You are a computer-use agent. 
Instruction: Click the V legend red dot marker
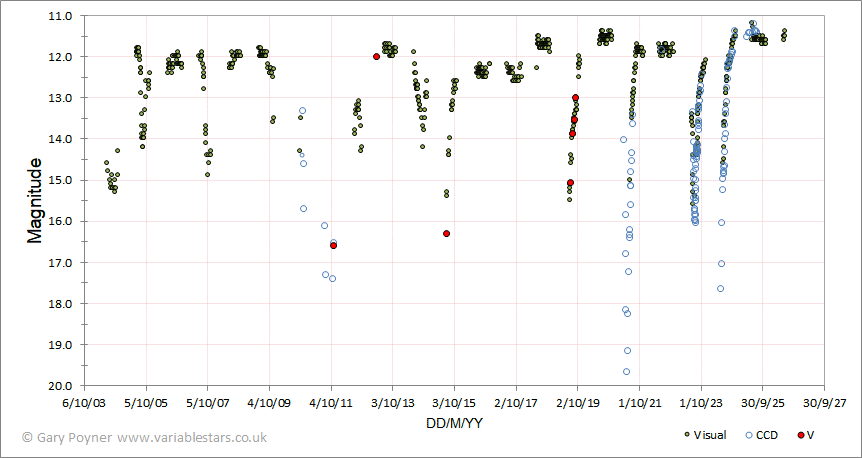(800, 435)
